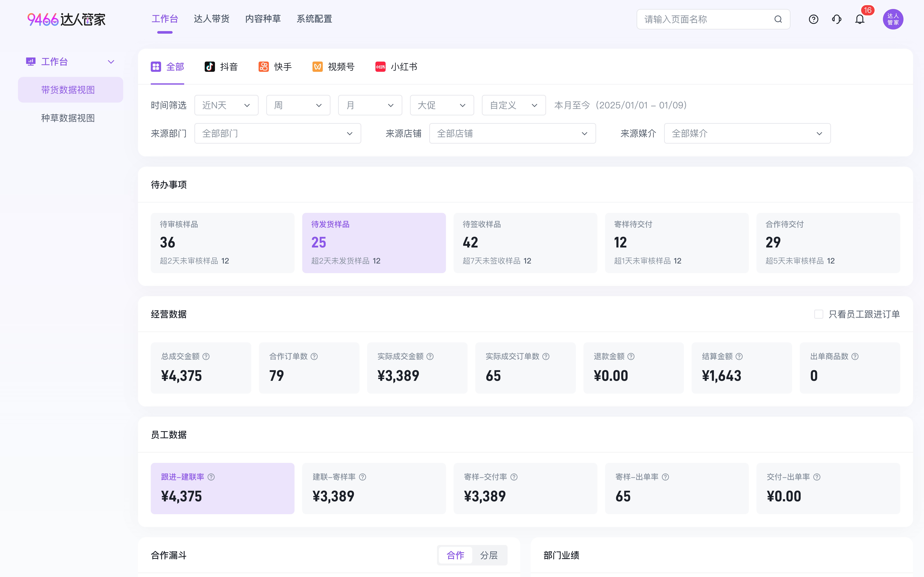The image size is (924, 577).
Task: Switch funnel toggle to 分层
Action: click(489, 555)
